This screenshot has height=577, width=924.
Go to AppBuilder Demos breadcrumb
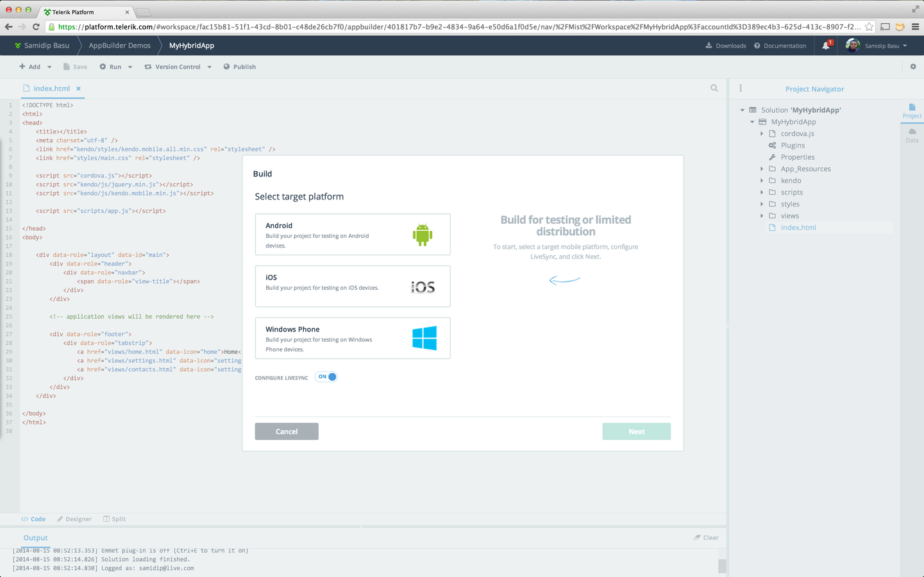pos(120,46)
